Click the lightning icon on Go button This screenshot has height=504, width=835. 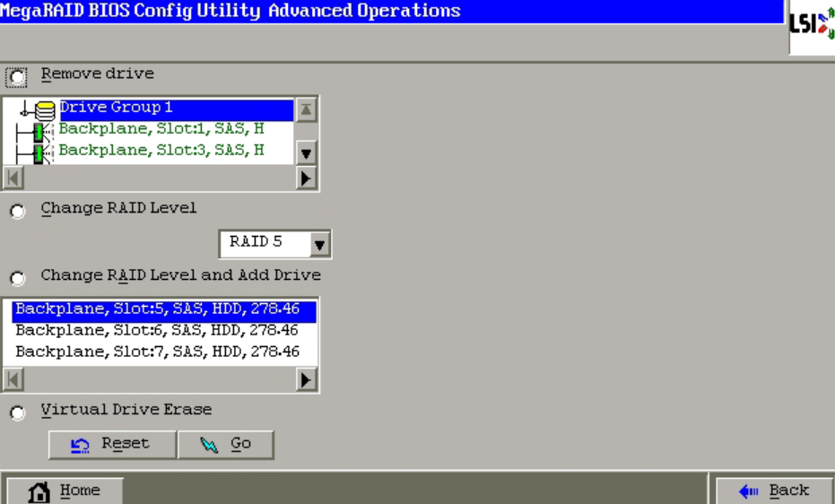(210, 445)
